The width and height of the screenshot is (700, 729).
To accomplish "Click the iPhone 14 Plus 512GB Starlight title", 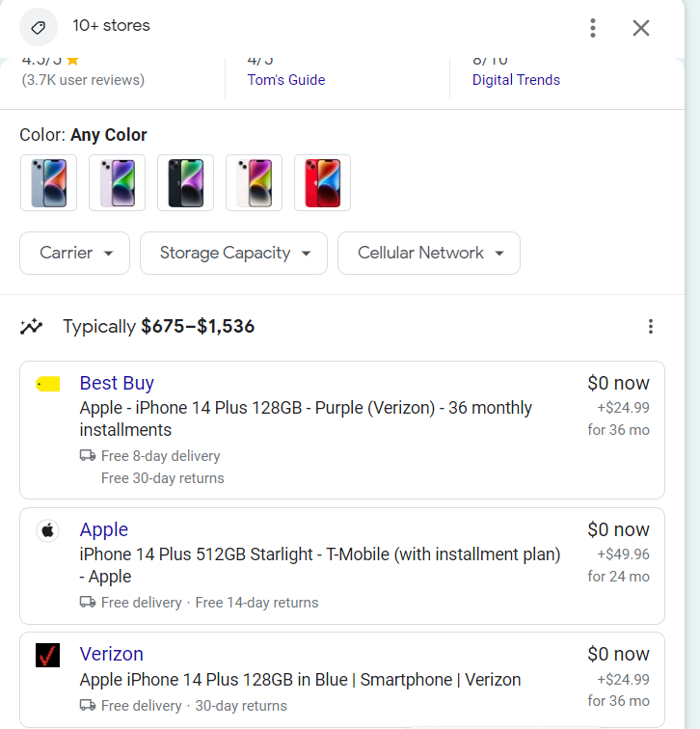I will click(x=320, y=565).
